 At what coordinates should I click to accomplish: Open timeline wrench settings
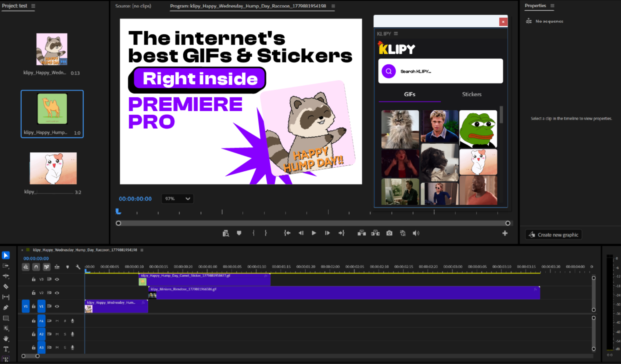pyautogui.click(x=78, y=267)
